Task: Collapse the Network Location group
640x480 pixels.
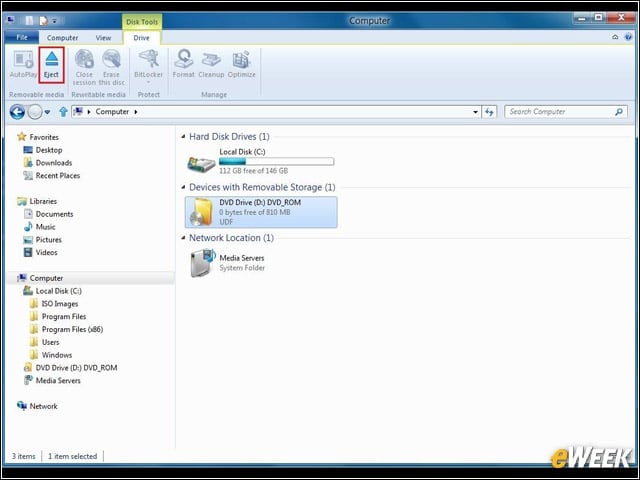Action: point(183,238)
